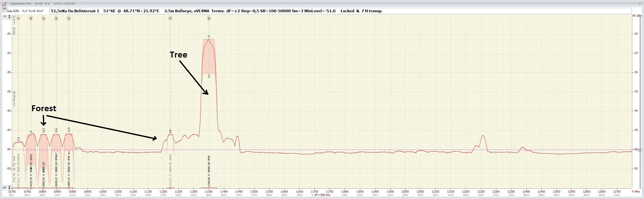
Task: Select level marker 85 above 11350 MHz peak
Action: (209, 18)
